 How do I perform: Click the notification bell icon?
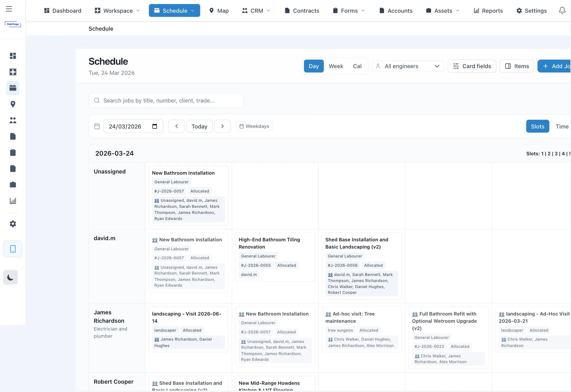point(562,11)
